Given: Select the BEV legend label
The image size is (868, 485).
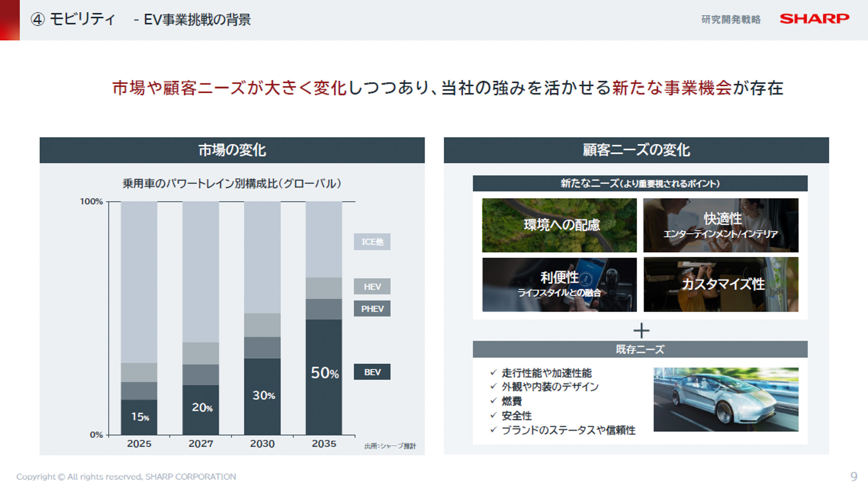Looking at the screenshot, I should [372, 372].
